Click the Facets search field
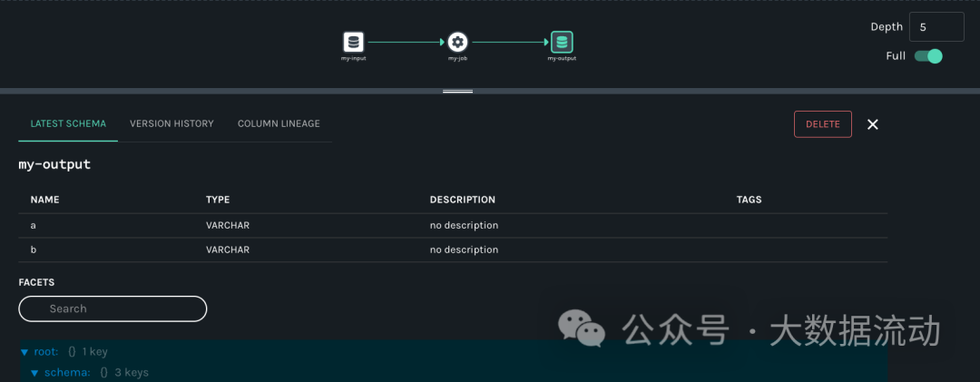The image size is (980, 382). point(113,309)
